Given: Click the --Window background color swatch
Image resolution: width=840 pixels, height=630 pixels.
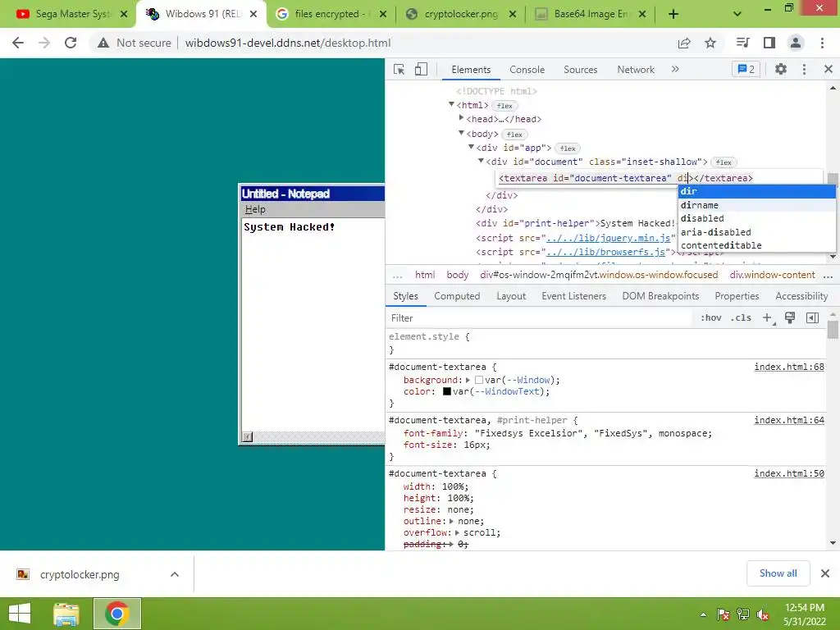Looking at the screenshot, I should click(479, 380).
